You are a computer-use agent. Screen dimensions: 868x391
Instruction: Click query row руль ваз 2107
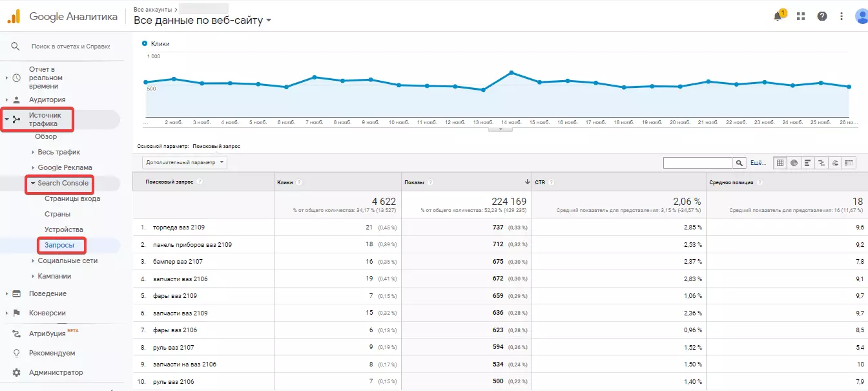pos(173,347)
